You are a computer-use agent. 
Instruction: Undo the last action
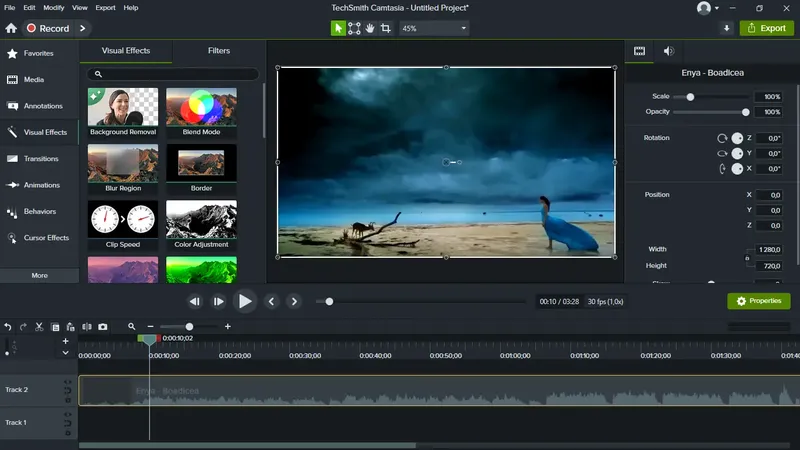[8, 327]
